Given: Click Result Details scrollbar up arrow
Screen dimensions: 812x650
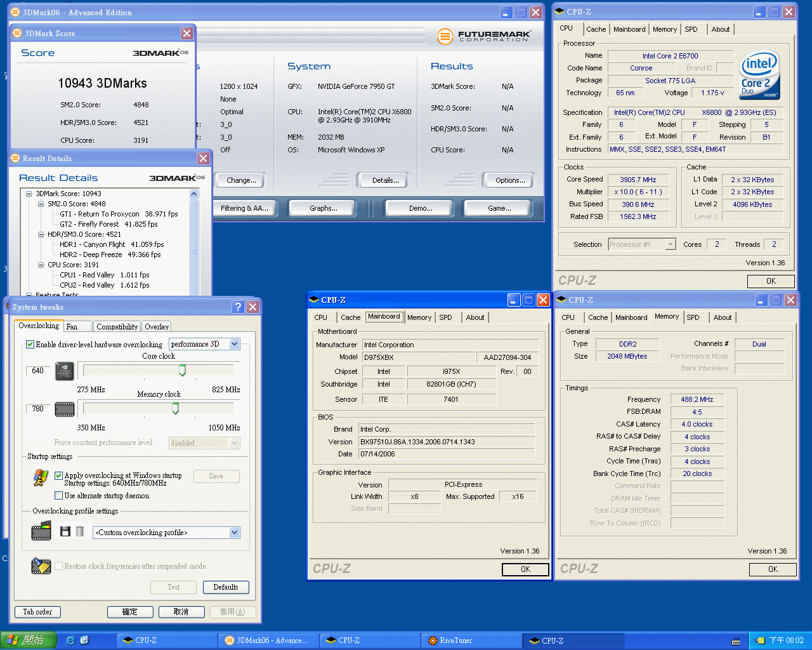Looking at the screenshot, I should point(194,194).
